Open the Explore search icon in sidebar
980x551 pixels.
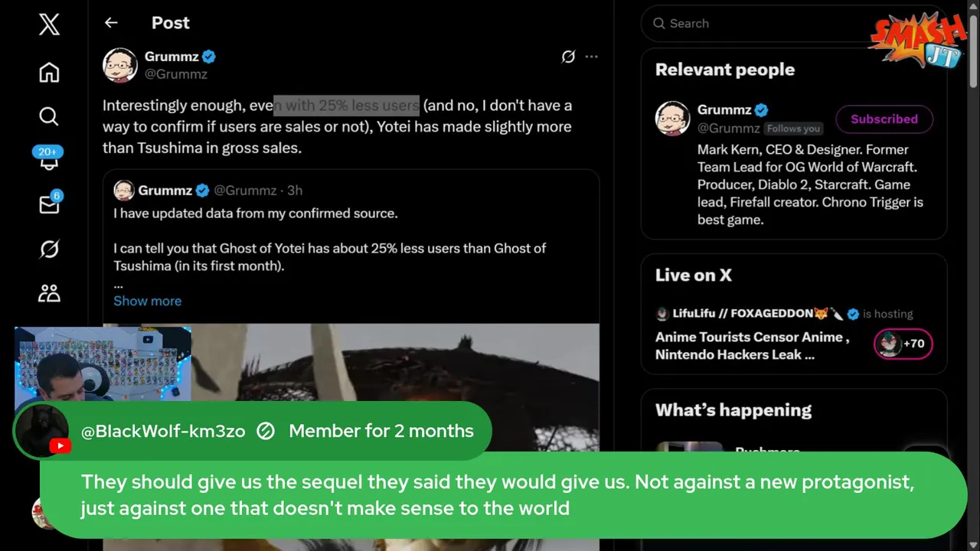49,116
